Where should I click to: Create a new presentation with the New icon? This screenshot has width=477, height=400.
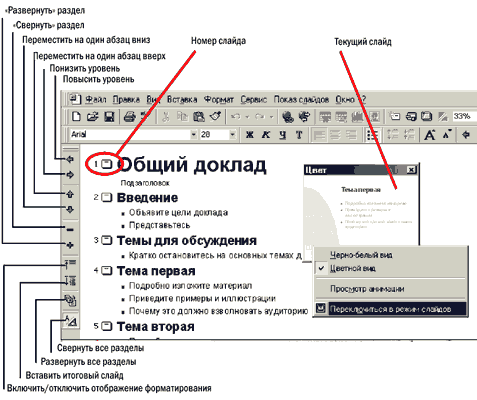(x=76, y=116)
